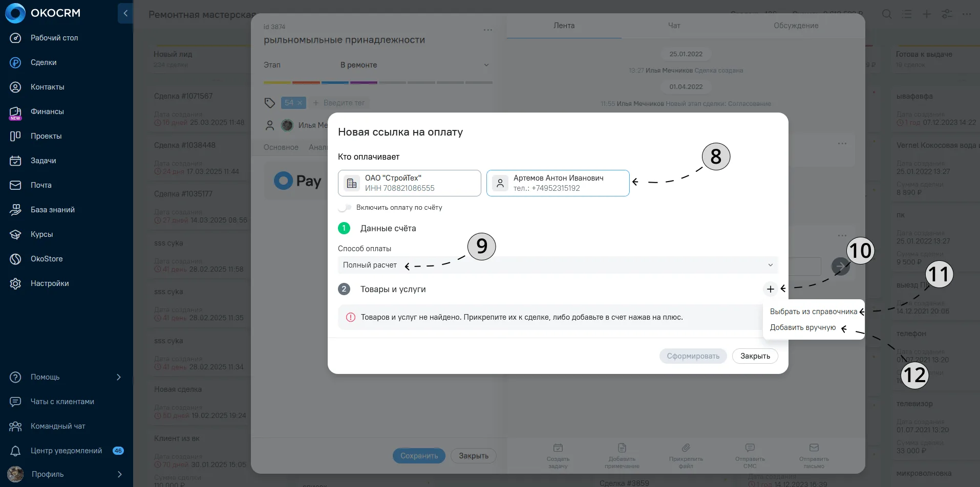Click the Отправить СМС icon
Viewport: 980px width, 487px height.
click(x=750, y=448)
